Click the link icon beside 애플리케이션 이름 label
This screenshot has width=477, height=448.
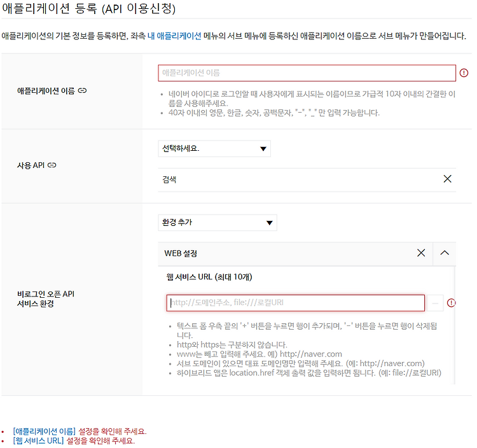point(82,91)
